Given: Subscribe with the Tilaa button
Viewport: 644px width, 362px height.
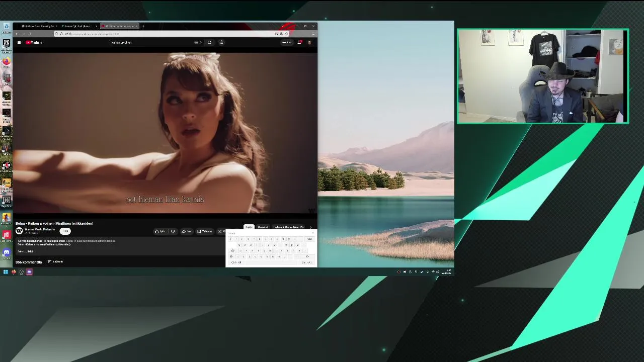Looking at the screenshot, I should 65,231.
